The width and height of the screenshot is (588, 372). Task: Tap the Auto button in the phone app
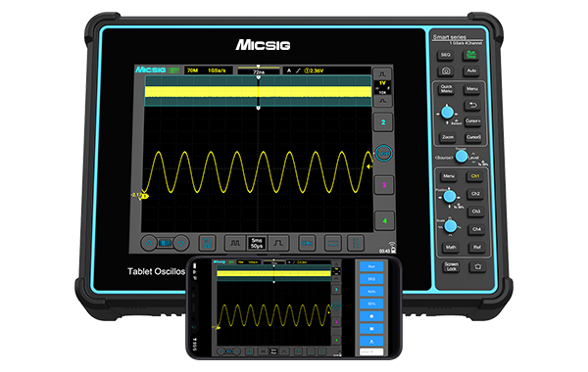371,291
